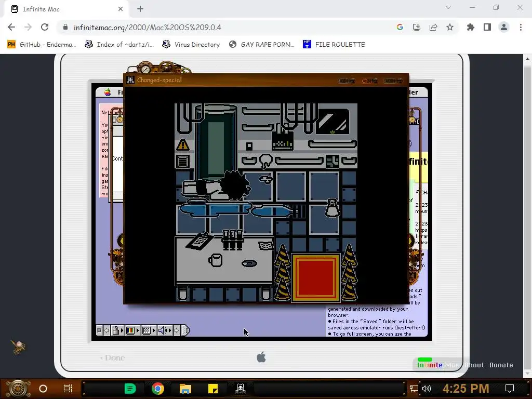Viewport: 532px width, 399px height.
Task: Open File Explorer from taskbar
Action: pyautogui.click(x=185, y=389)
